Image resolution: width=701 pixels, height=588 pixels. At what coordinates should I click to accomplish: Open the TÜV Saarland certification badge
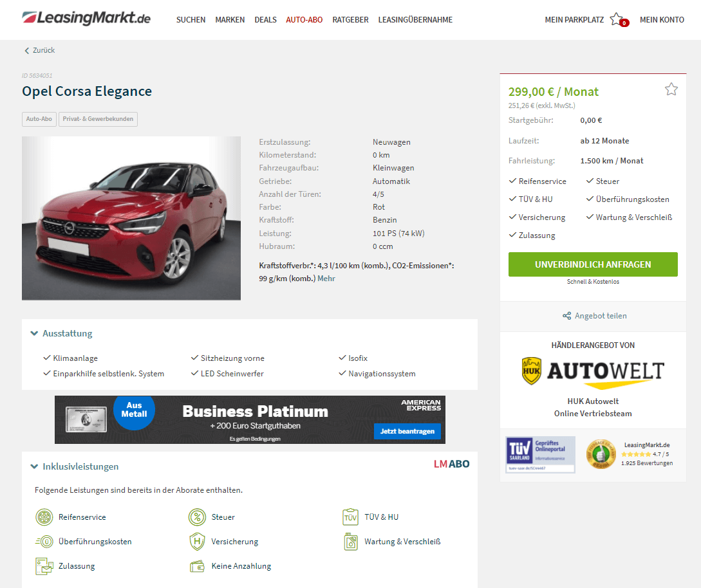point(540,454)
